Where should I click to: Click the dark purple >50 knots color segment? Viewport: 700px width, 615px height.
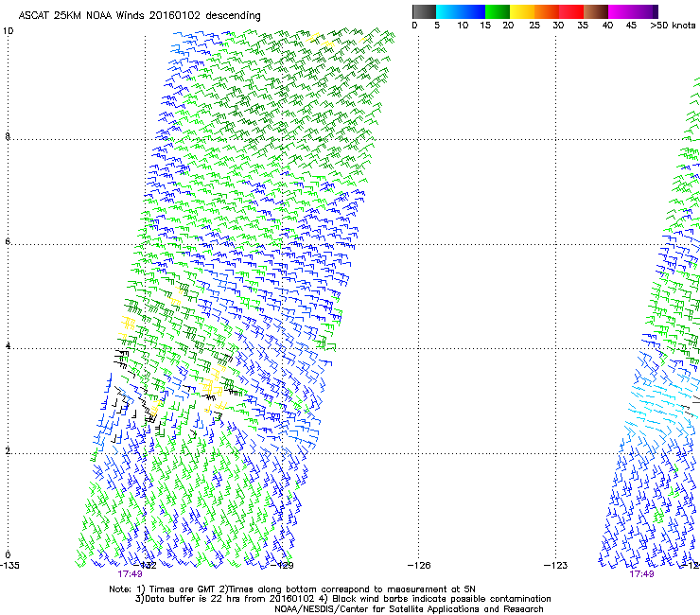point(656,11)
